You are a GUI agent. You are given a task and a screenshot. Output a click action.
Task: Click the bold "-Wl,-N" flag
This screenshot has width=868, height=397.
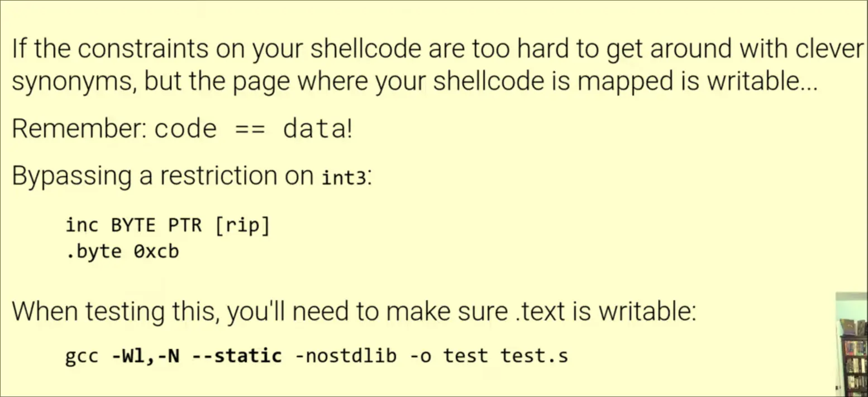(146, 355)
